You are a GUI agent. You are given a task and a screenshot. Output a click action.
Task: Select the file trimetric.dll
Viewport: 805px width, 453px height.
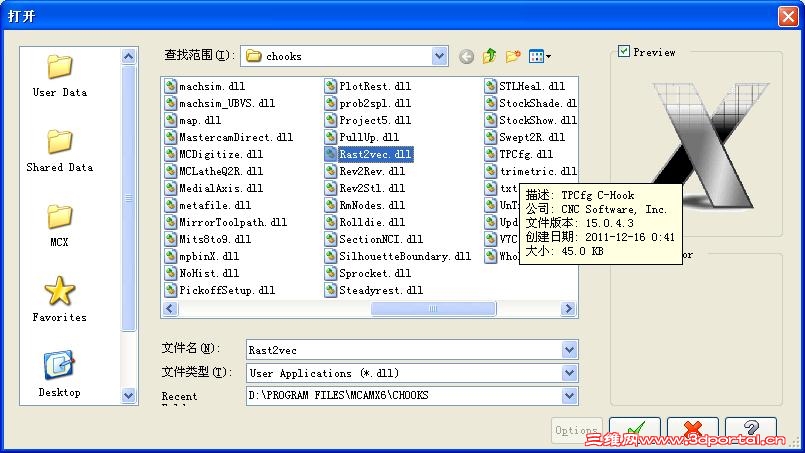pyautogui.click(x=531, y=171)
